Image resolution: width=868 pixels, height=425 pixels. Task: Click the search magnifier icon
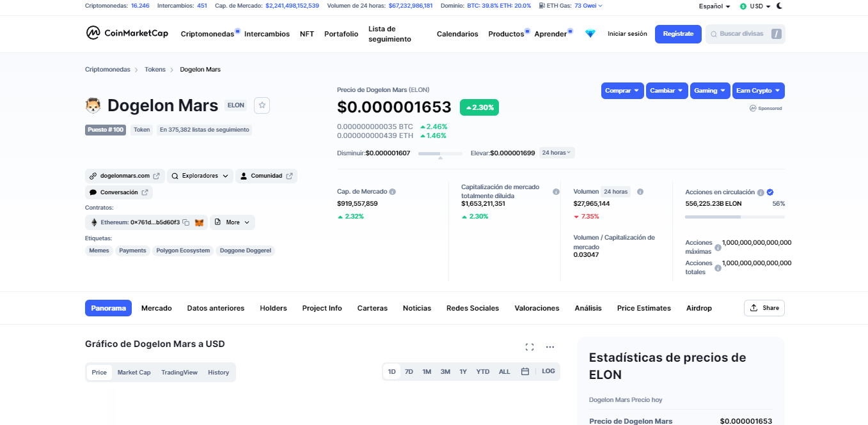click(713, 34)
